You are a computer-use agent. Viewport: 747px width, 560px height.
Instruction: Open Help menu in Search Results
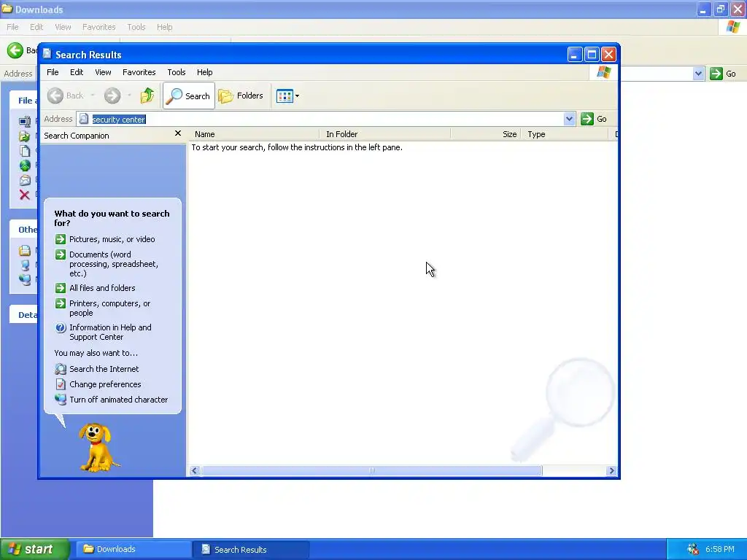205,72
